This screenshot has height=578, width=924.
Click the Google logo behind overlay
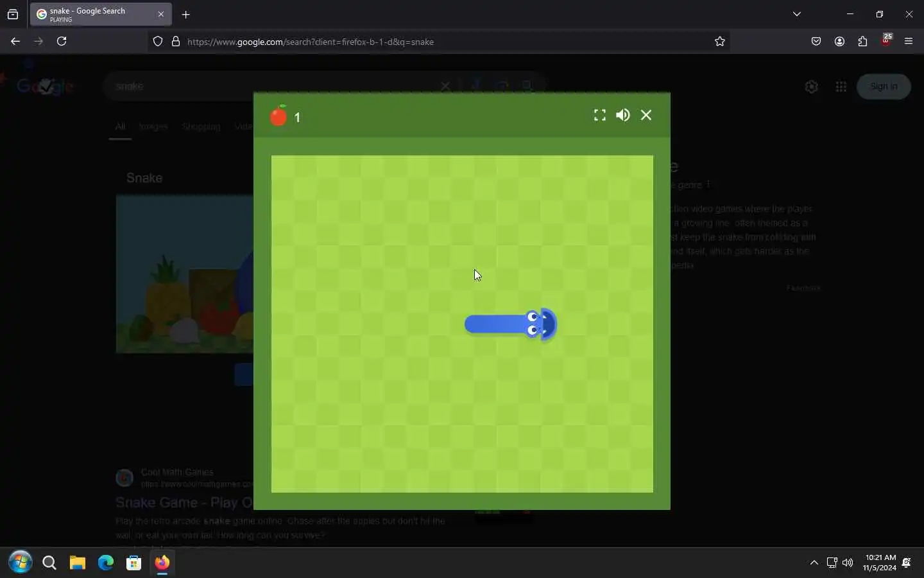pos(45,86)
